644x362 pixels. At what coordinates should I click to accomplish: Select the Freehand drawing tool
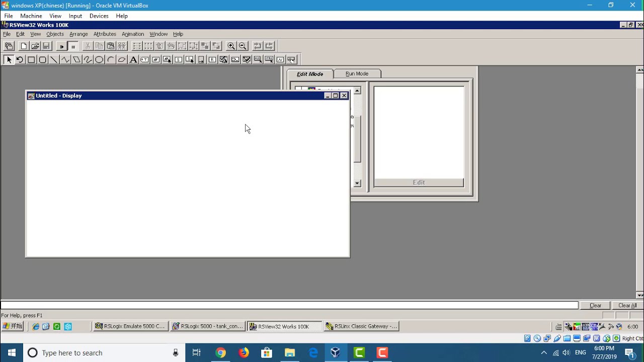pyautogui.click(x=88, y=59)
